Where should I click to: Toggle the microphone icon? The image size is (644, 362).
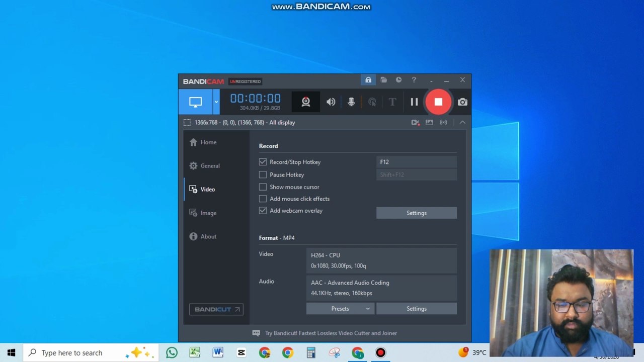351,102
